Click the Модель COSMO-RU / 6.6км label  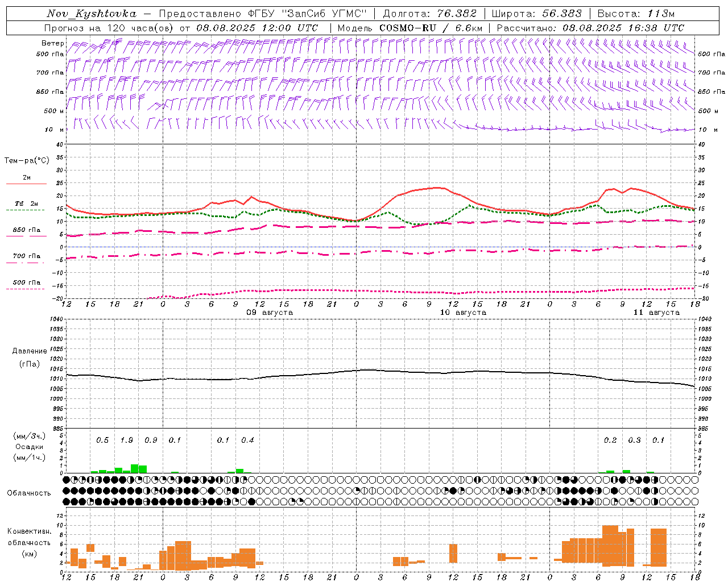click(410, 28)
